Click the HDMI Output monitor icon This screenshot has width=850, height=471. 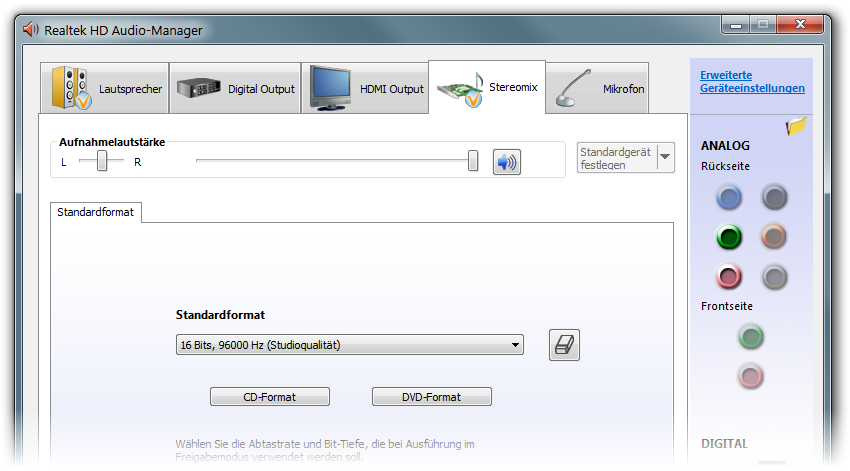pos(330,88)
